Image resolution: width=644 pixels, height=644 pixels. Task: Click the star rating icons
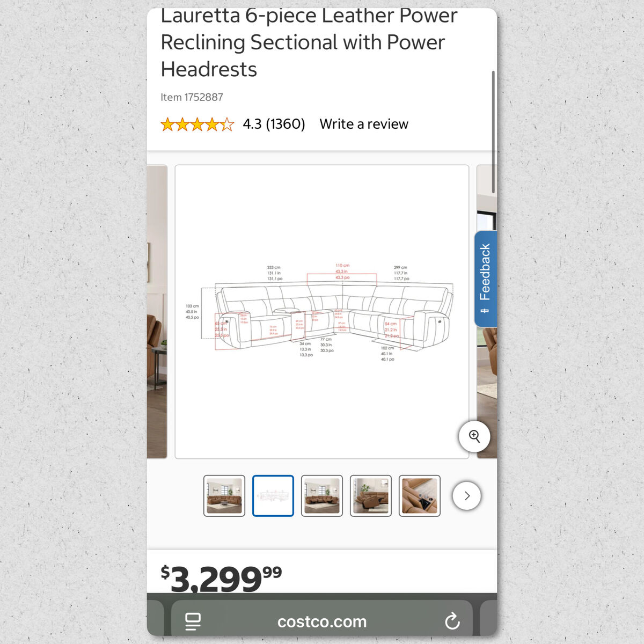point(197,125)
